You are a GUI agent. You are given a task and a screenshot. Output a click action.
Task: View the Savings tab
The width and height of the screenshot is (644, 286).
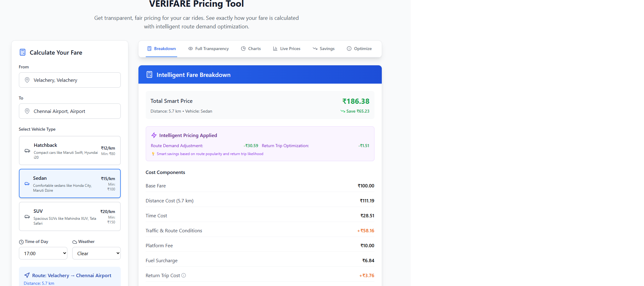[324, 49]
